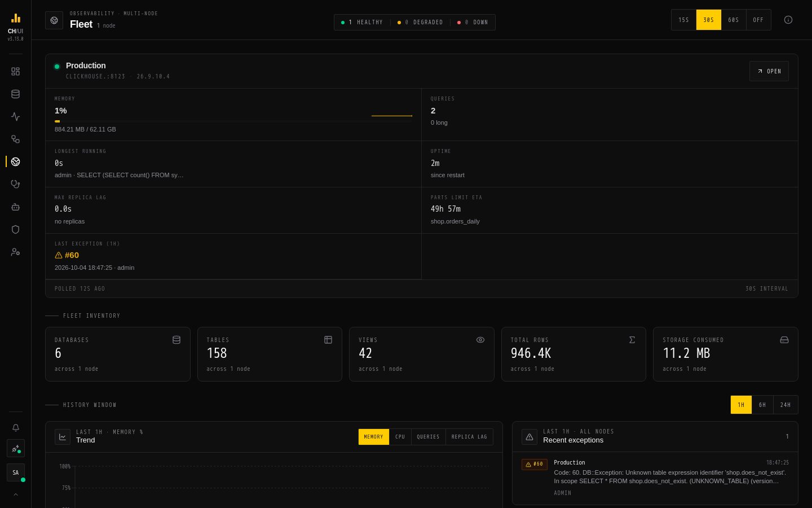Click the Total Rows sigma icon
812x508 pixels.
pos(632,340)
